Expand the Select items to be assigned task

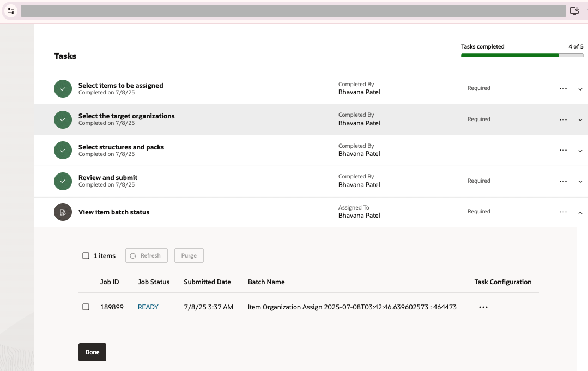580,89
